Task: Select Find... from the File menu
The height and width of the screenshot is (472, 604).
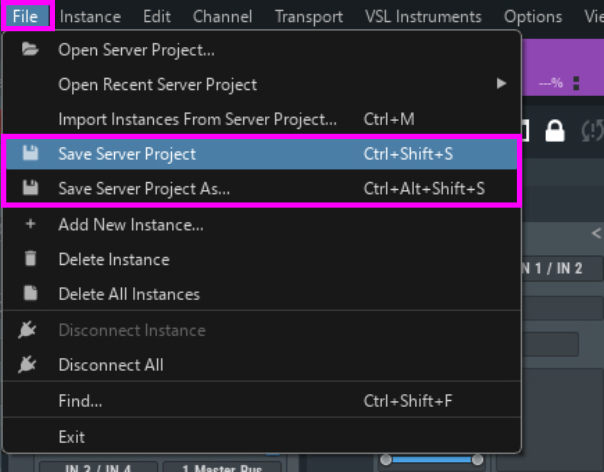Action: tap(80, 401)
